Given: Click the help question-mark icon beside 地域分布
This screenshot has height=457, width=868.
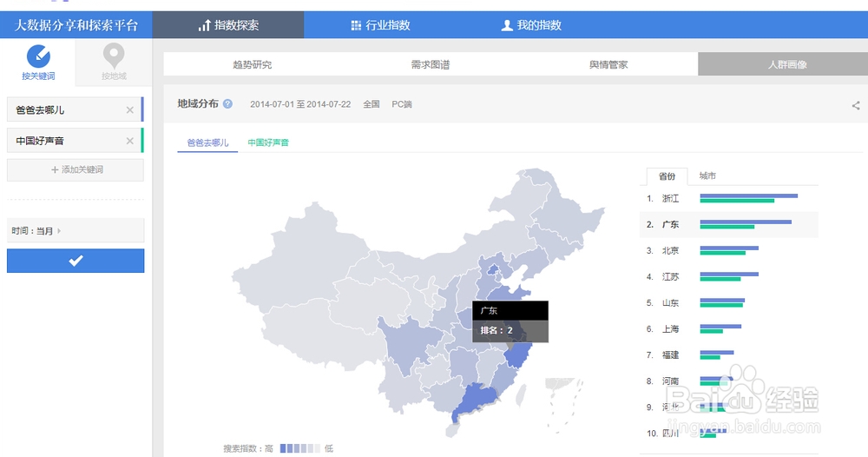Looking at the screenshot, I should pyautogui.click(x=227, y=103).
